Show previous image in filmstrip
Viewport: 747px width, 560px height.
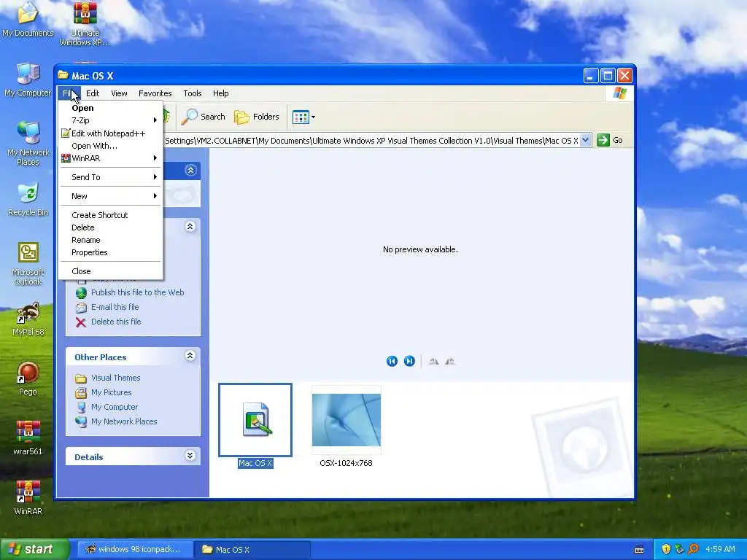pos(392,362)
